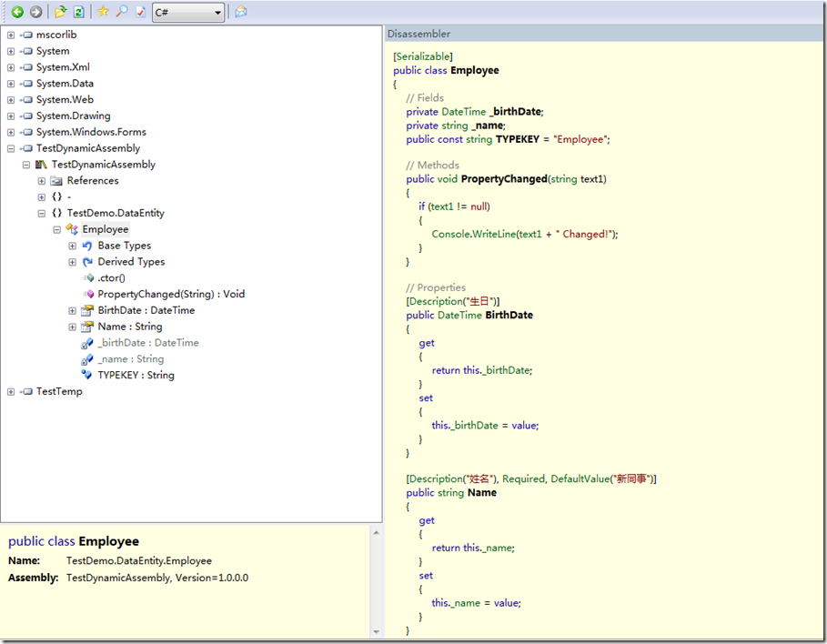Select TYPEKEY : String tree entry
The height and width of the screenshot is (644, 827).
coord(136,375)
